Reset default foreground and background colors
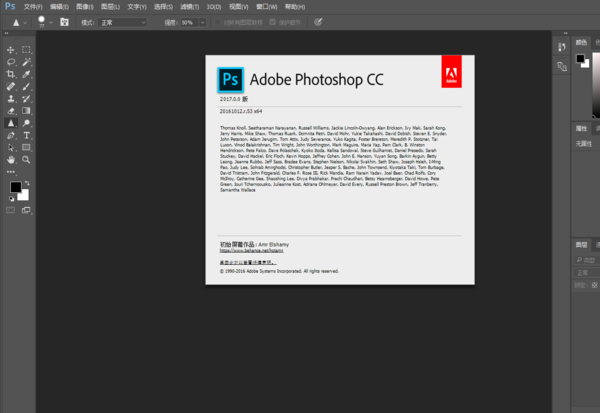Viewport: 600px width, 413px height. pyautogui.click(x=11, y=199)
